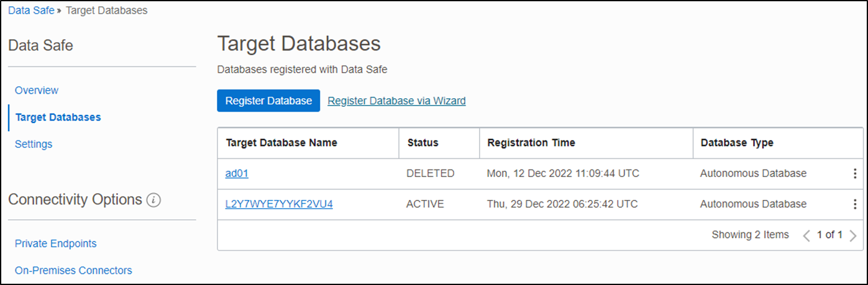Click the Connectivity Options info icon
The image size is (868, 285).
(154, 200)
